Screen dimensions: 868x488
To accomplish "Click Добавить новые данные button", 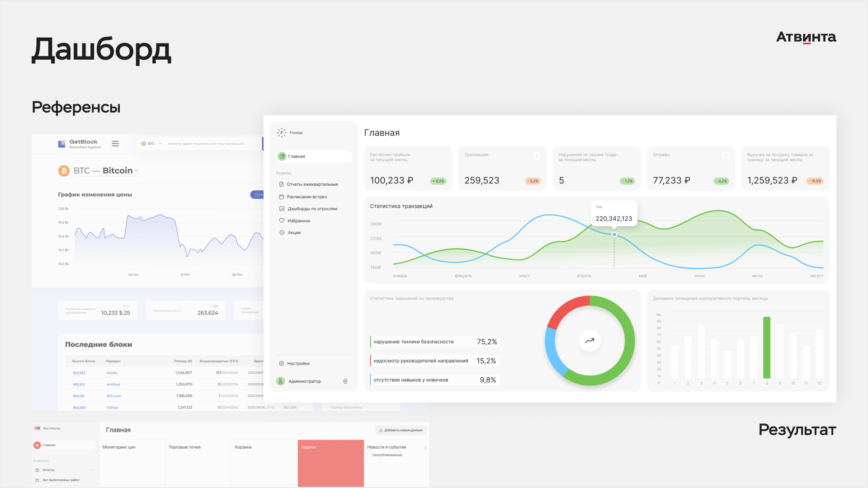I will point(401,430).
